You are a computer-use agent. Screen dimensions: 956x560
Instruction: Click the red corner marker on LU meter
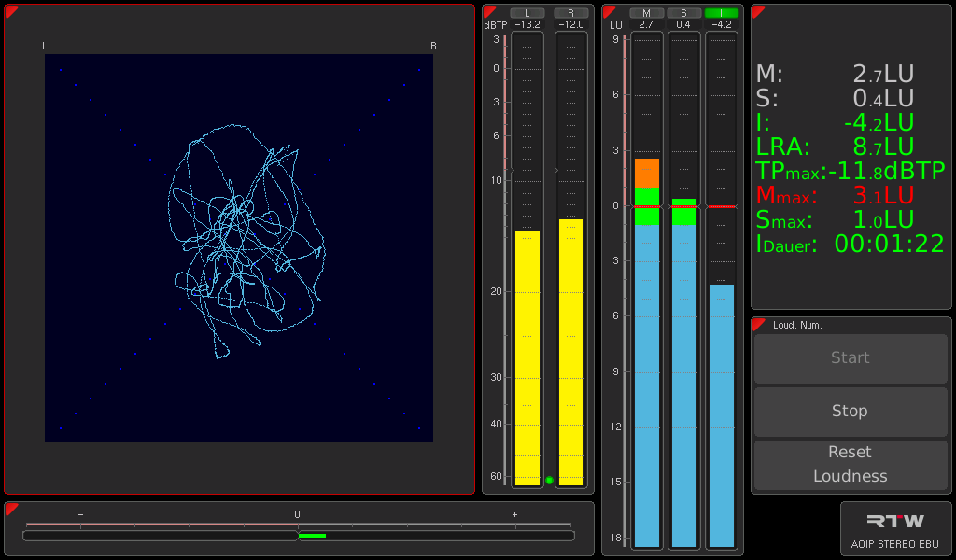(609, 11)
